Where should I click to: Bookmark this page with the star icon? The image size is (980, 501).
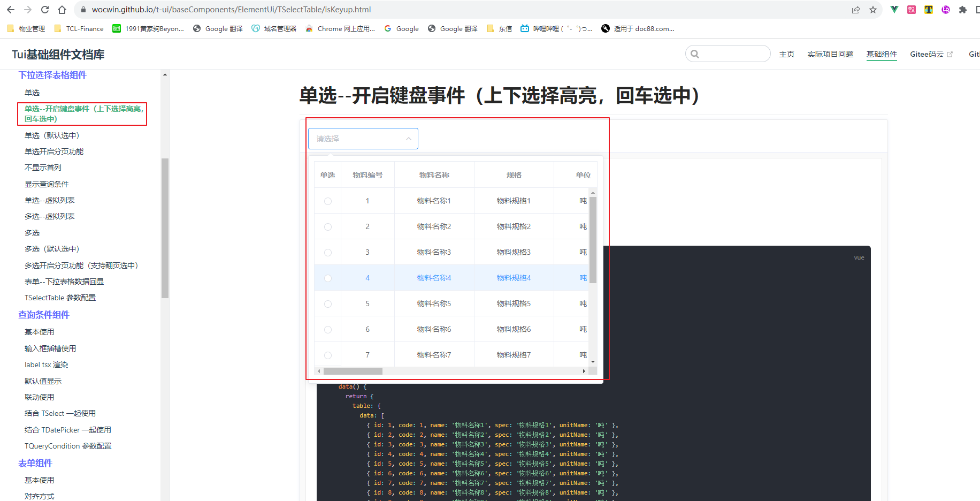[873, 10]
